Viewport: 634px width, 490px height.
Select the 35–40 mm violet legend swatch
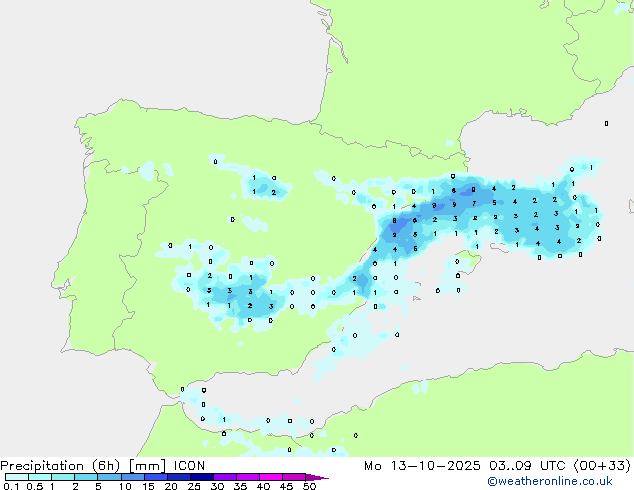(x=248, y=477)
